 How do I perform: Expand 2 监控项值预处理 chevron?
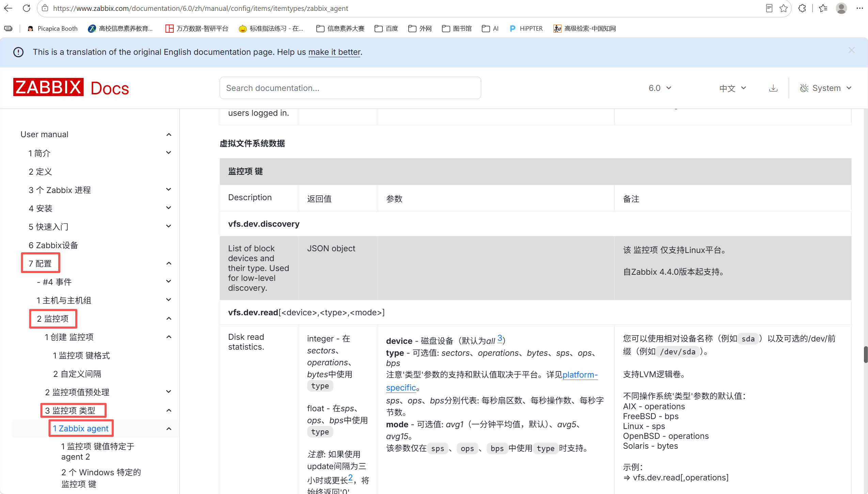(169, 392)
